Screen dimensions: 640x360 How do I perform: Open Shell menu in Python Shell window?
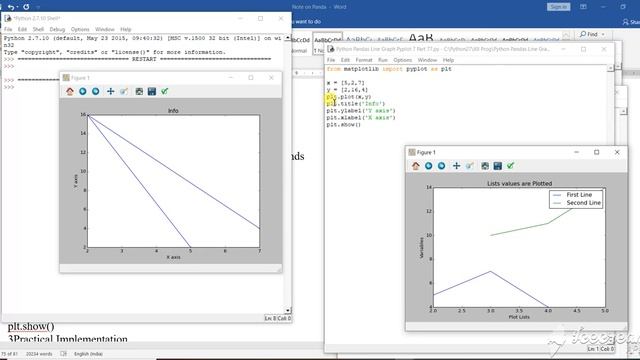point(38,29)
